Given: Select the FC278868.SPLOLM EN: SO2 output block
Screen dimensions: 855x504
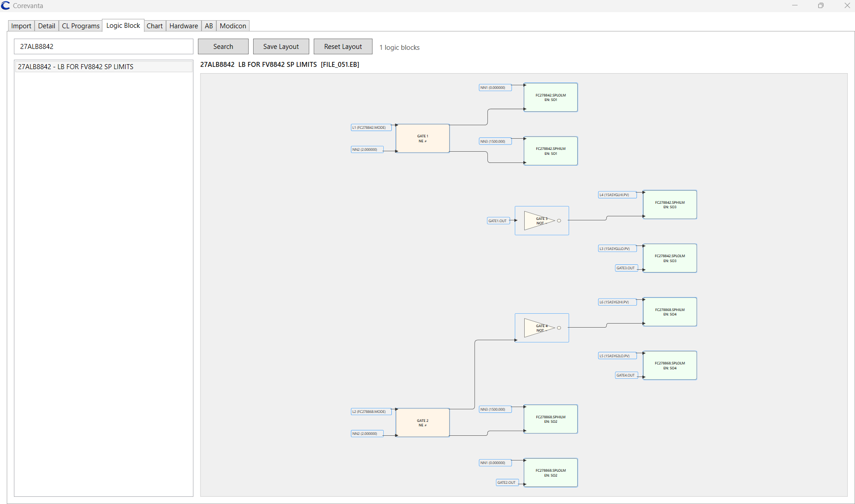Looking at the screenshot, I should tap(551, 473).
